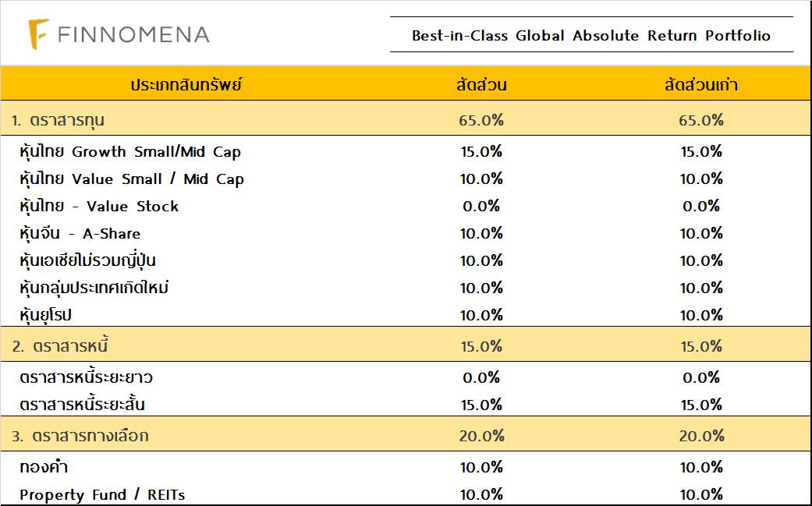This screenshot has width=812, height=506.
Task: Click the หุ้นไทย - Value Stock label
Action: pyautogui.click(x=99, y=207)
